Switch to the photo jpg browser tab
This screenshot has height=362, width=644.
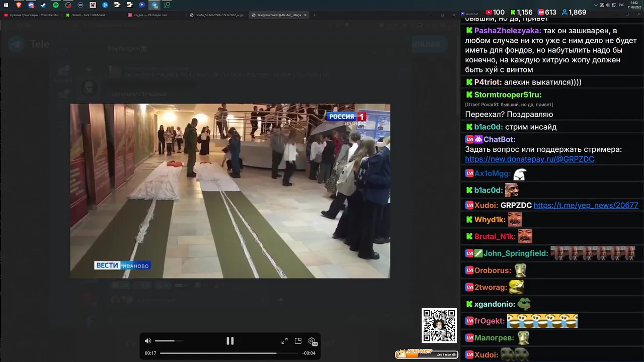pos(217,15)
